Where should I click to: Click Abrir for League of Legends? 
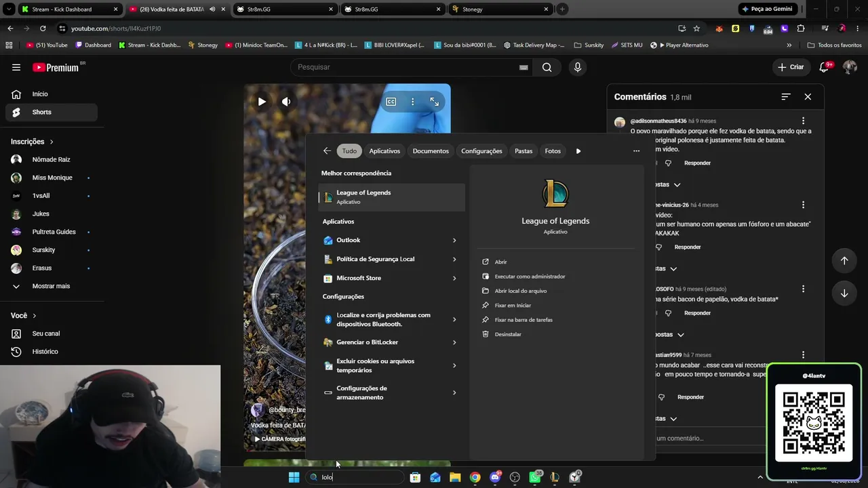click(500, 262)
